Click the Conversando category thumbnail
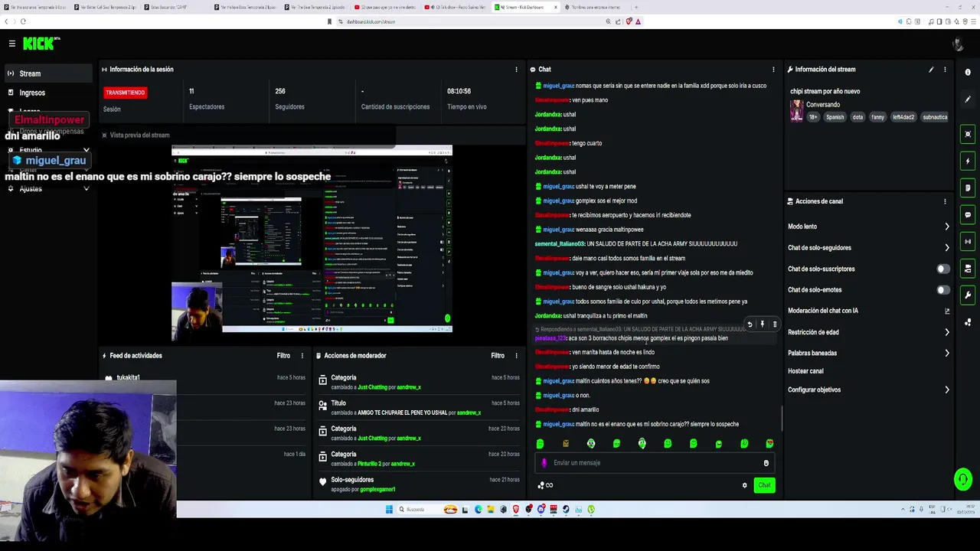This screenshot has width=980, height=551. pos(797,111)
